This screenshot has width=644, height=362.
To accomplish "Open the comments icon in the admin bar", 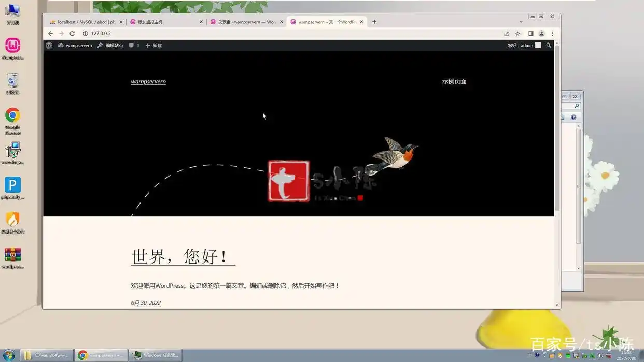I will pos(131,45).
